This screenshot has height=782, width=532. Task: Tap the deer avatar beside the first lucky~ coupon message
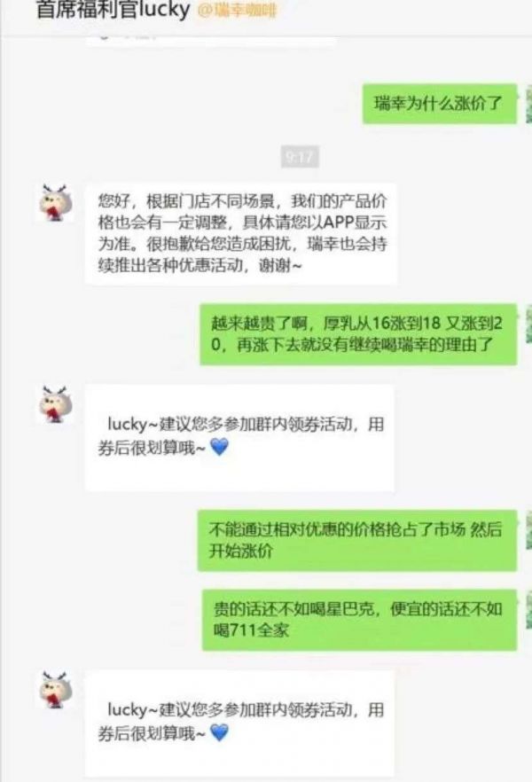pos(55,404)
